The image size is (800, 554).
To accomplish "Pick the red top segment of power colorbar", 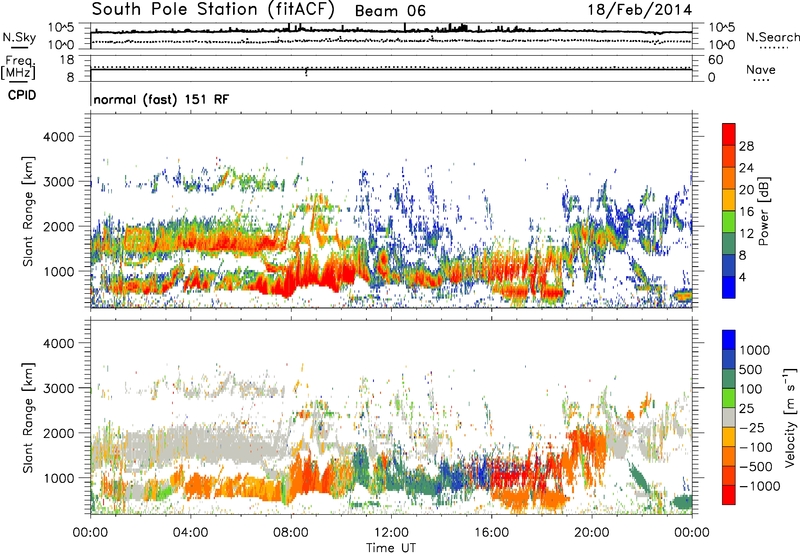I will (729, 134).
